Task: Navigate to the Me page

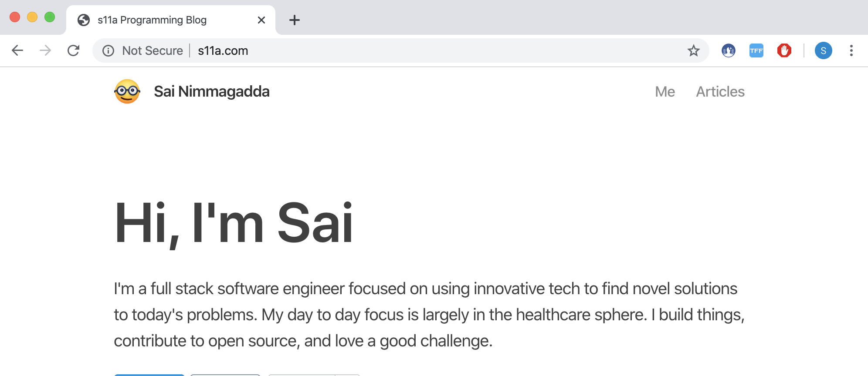Action: [x=665, y=91]
